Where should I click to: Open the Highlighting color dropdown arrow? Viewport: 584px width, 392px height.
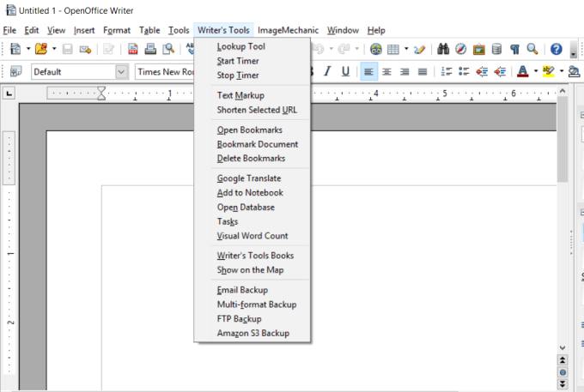(562, 71)
